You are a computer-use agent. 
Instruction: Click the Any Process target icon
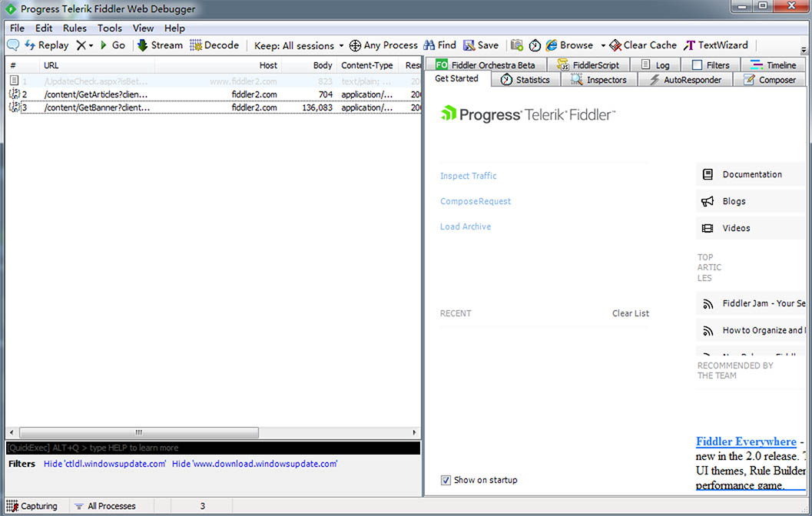[355, 45]
